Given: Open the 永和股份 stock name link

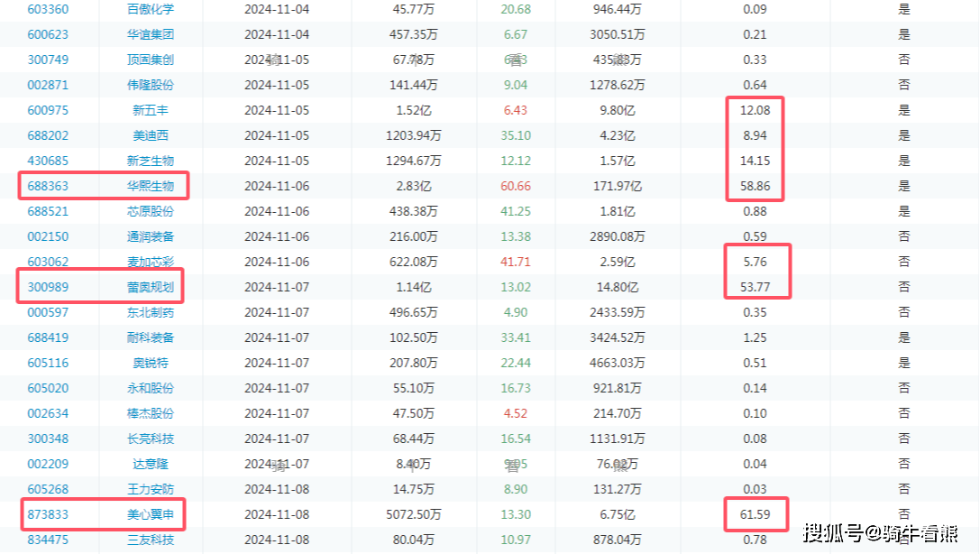Looking at the screenshot, I should point(150,388).
